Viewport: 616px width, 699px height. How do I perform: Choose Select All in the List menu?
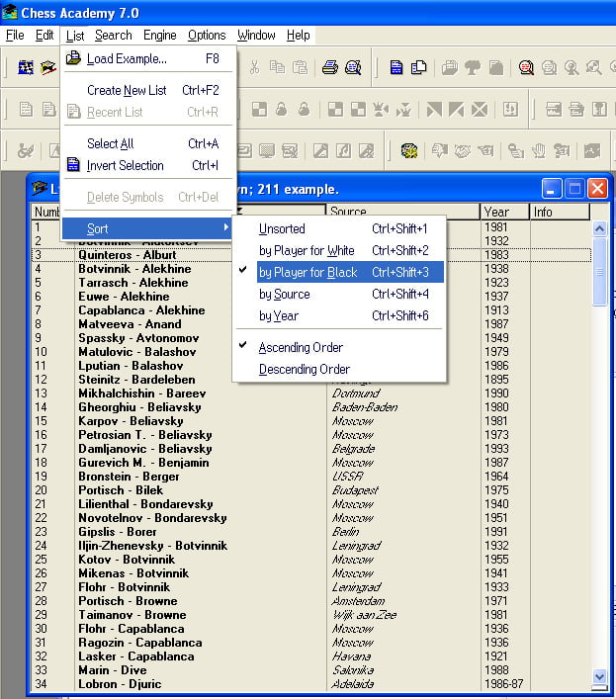[x=147, y=143]
